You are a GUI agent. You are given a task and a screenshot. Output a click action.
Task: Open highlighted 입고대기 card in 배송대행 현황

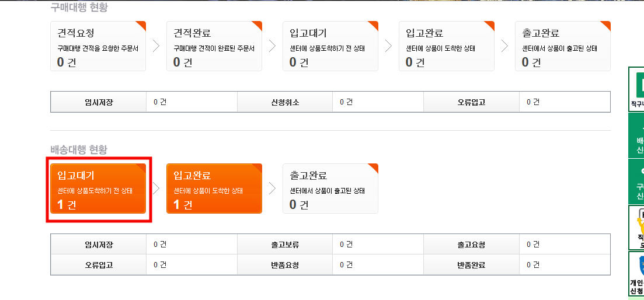98,189
